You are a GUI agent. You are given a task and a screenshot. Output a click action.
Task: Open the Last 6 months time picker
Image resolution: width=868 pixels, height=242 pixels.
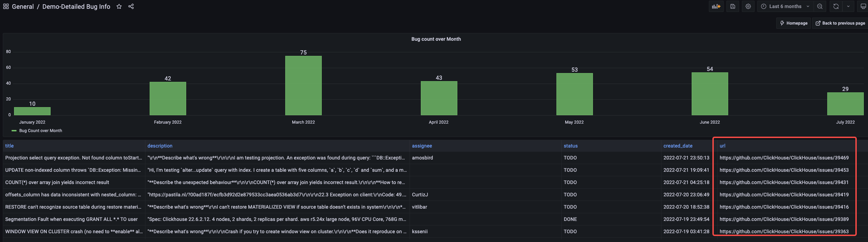pos(785,6)
